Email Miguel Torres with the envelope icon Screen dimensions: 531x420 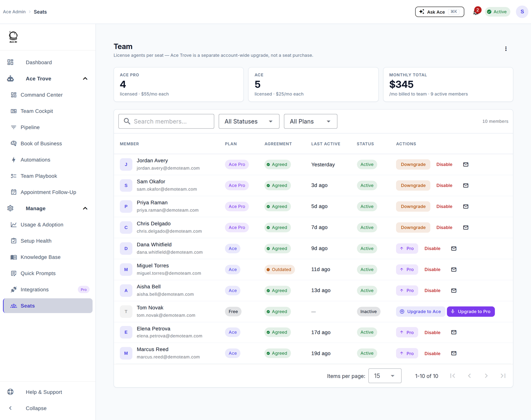[454, 270]
